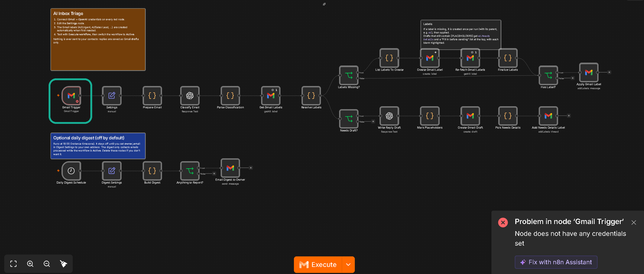
Task: Open the Finalize Labels code node
Action: [x=508, y=58]
